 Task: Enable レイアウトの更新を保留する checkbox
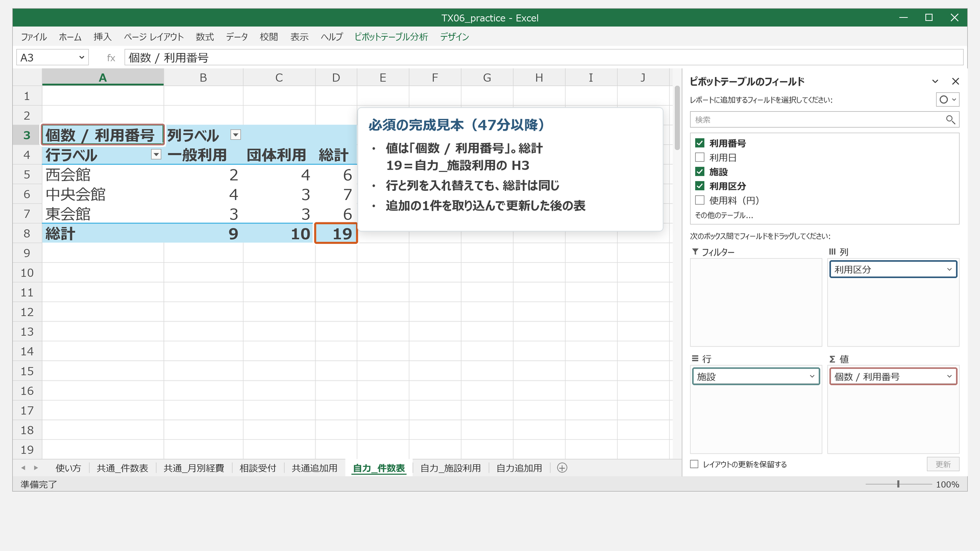pos(694,464)
